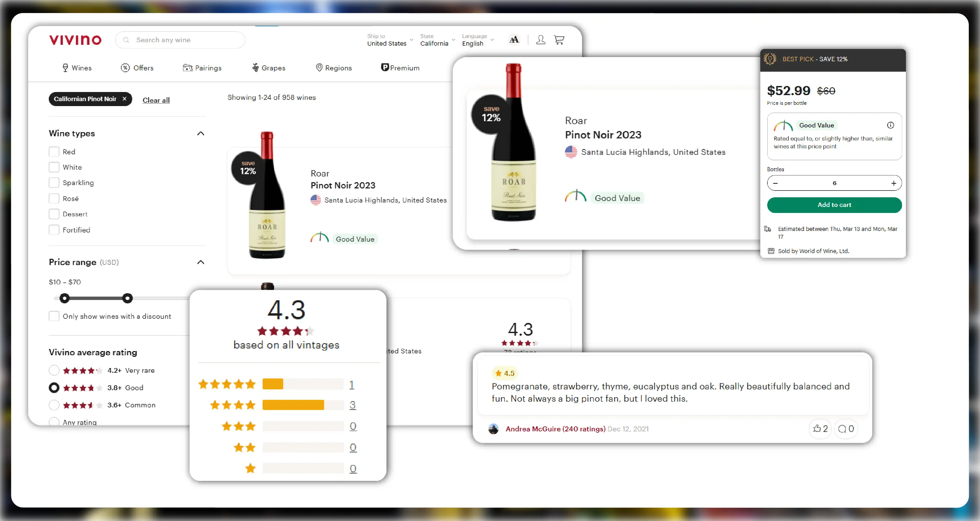The height and width of the screenshot is (521, 980).
Task: Increase bottle quantity with plus icon
Action: tap(894, 183)
